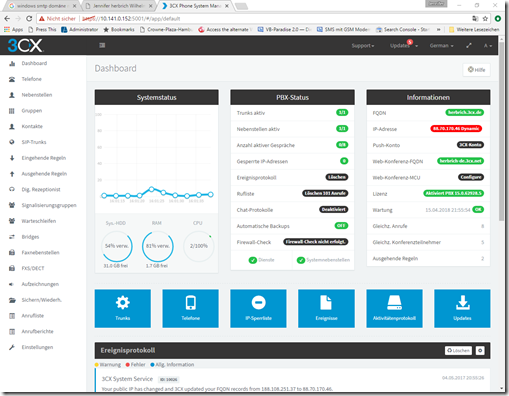Open Einstellungen wrench icon

(12, 347)
